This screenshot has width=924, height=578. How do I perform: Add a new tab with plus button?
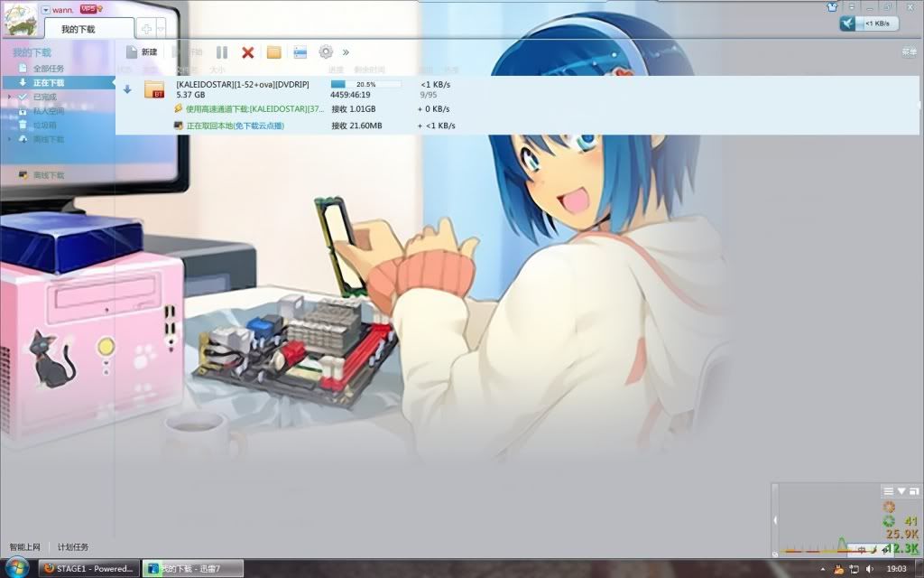coord(145,29)
